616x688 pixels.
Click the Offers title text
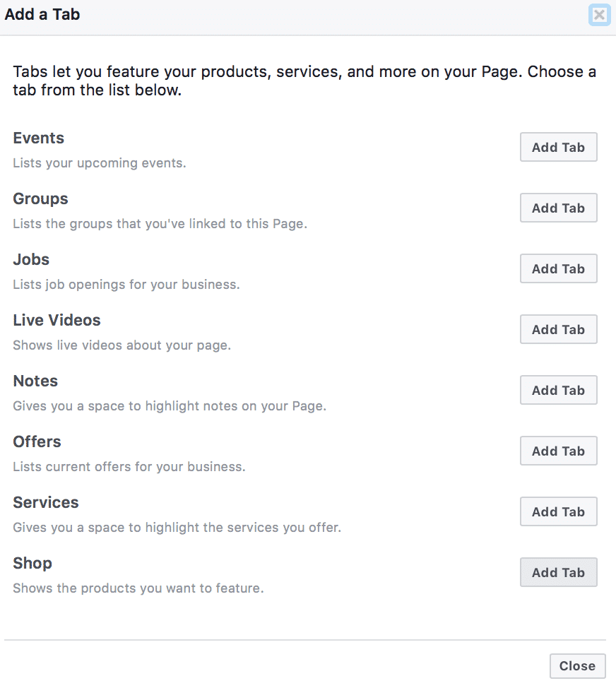point(37,442)
